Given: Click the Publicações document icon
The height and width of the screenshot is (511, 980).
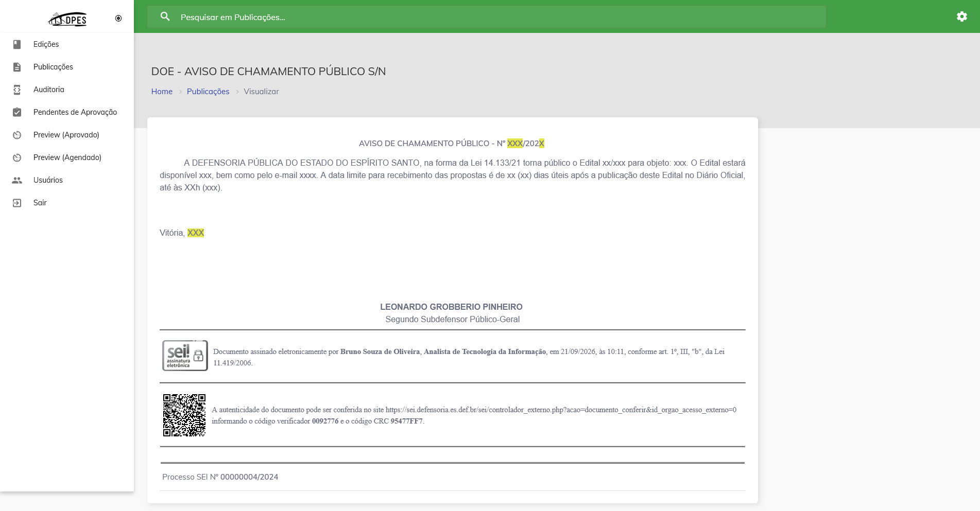Looking at the screenshot, I should click(17, 67).
